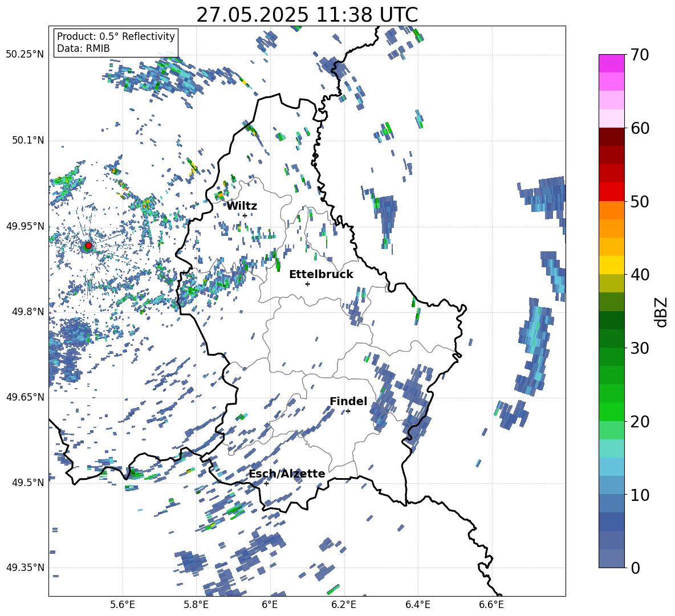Click the 49.5°N latitude label
This screenshot has height=616, width=675.
coord(27,482)
